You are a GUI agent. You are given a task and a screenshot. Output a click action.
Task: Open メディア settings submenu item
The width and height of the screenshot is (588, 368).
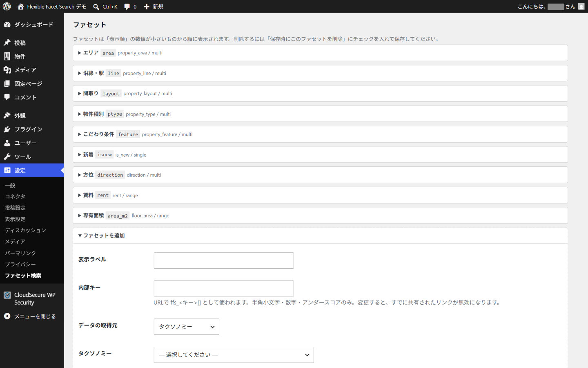coord(15,242)
